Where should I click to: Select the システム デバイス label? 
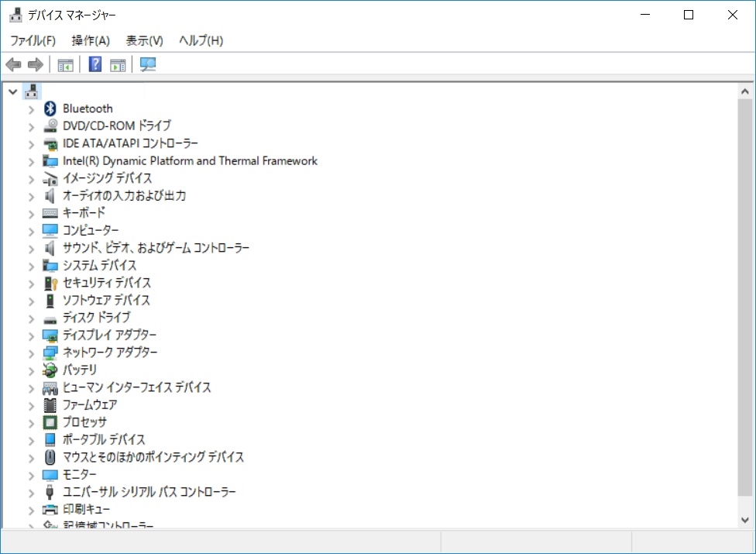click(99, 265)
